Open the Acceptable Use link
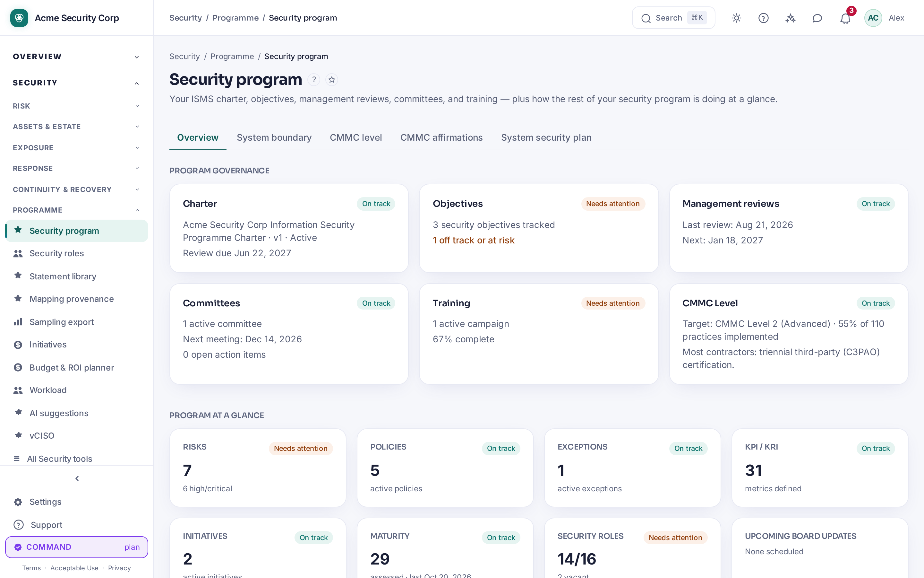The width and height of the screenshot is (924, 578). (74, 568)
